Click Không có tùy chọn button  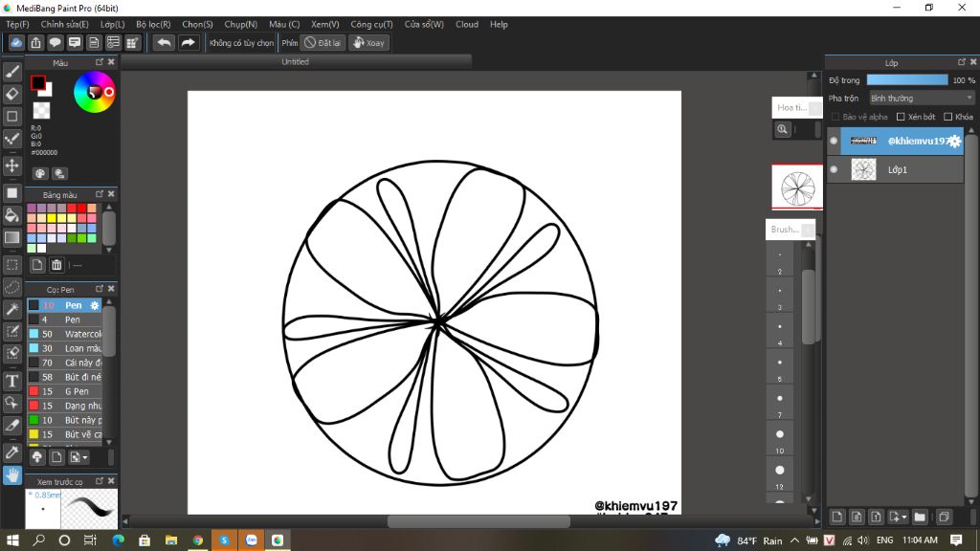[x=241, y=42]
